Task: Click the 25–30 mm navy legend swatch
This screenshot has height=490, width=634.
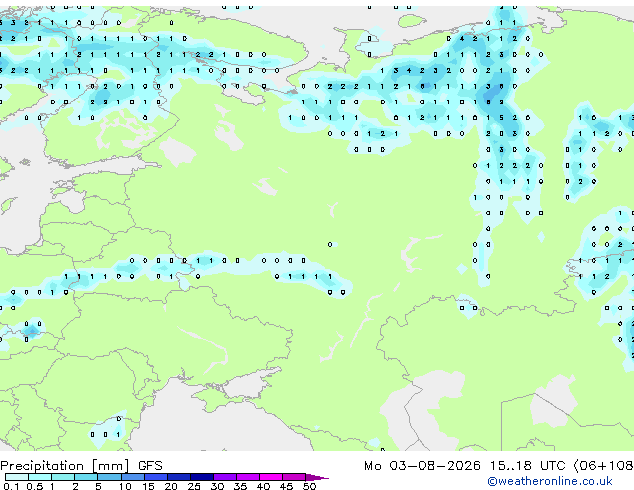Action: [201, 477]
